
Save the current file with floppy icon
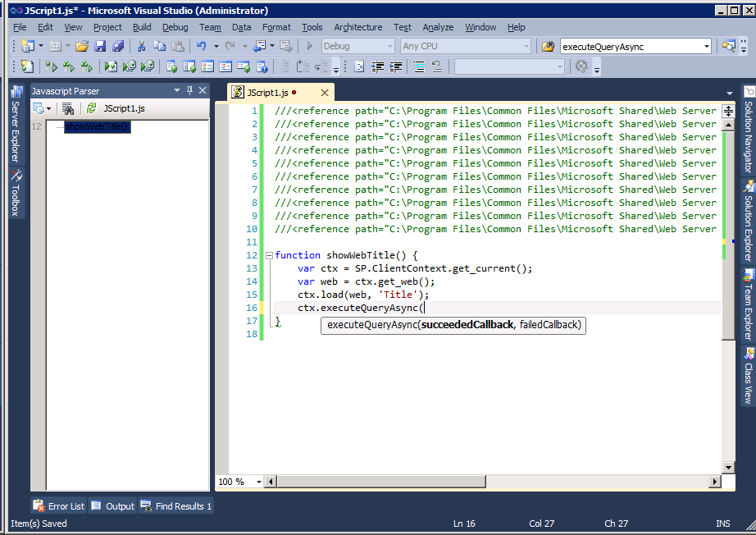tap(100, 46)
